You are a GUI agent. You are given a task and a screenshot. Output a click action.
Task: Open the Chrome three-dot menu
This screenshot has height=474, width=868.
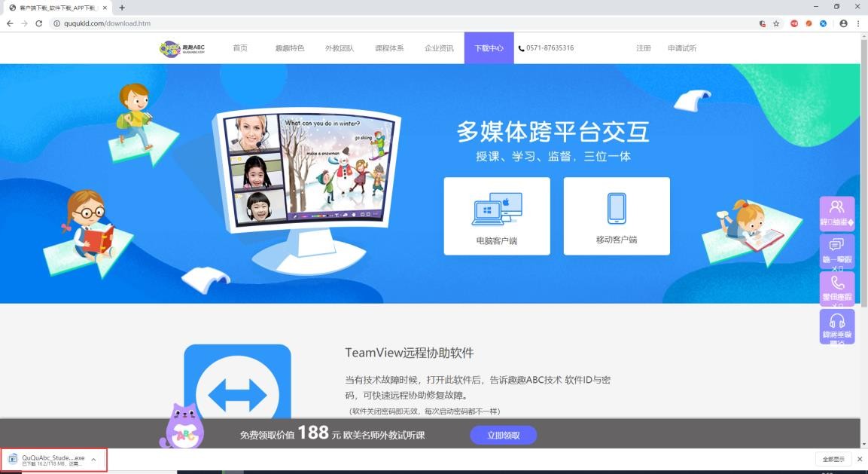point(858,23)
